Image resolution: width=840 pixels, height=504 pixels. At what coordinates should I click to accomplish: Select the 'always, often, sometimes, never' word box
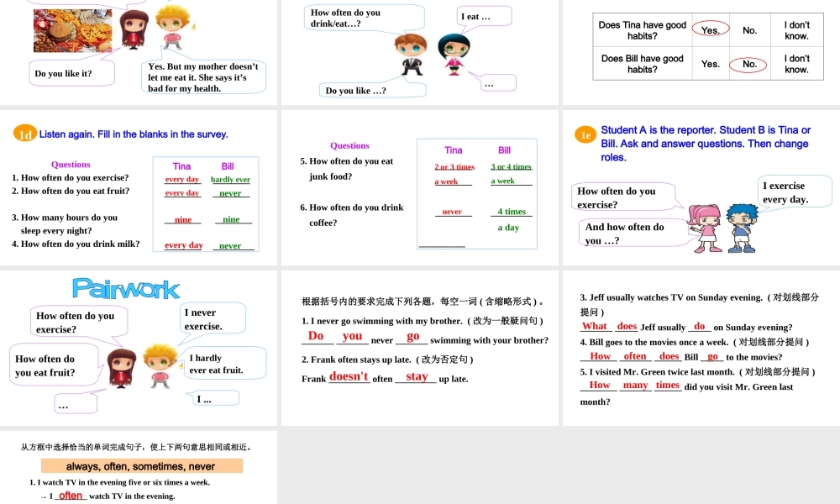click(140, 466)
